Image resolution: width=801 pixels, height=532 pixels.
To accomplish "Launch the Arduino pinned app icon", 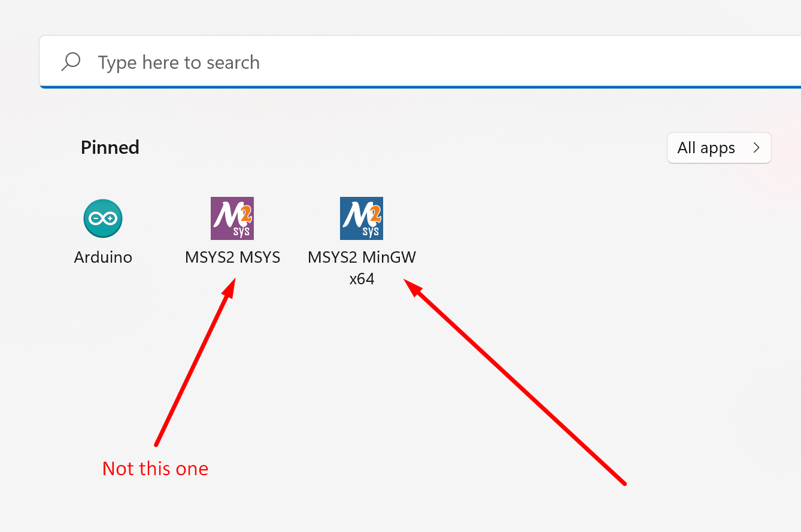I will [103, 218].
